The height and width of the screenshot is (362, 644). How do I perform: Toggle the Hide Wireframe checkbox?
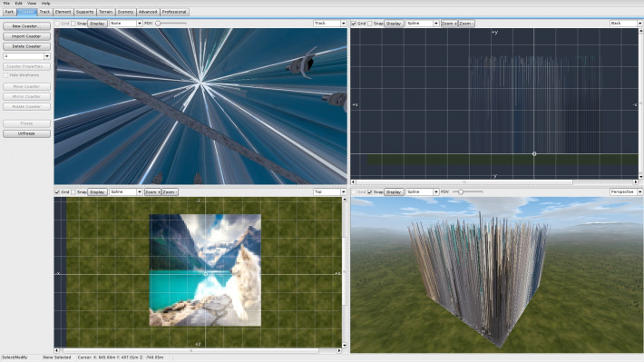point(5,75)
